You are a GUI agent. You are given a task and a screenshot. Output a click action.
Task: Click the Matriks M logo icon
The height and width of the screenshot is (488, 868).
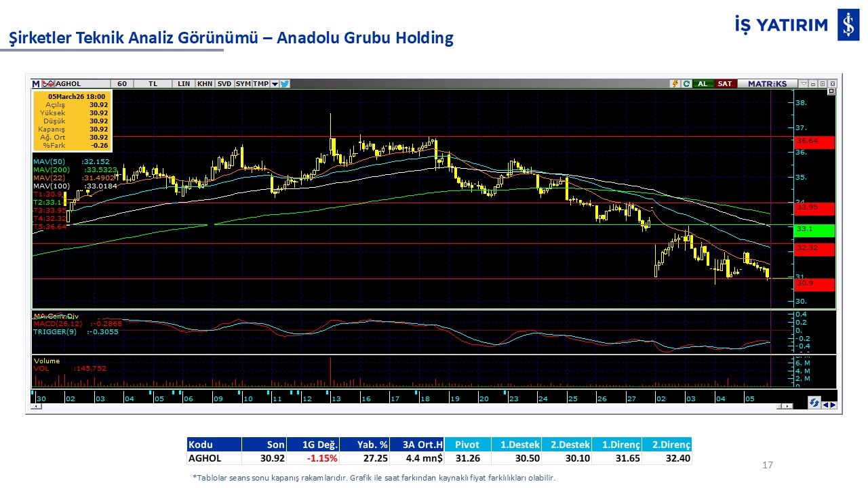point(35,84)
